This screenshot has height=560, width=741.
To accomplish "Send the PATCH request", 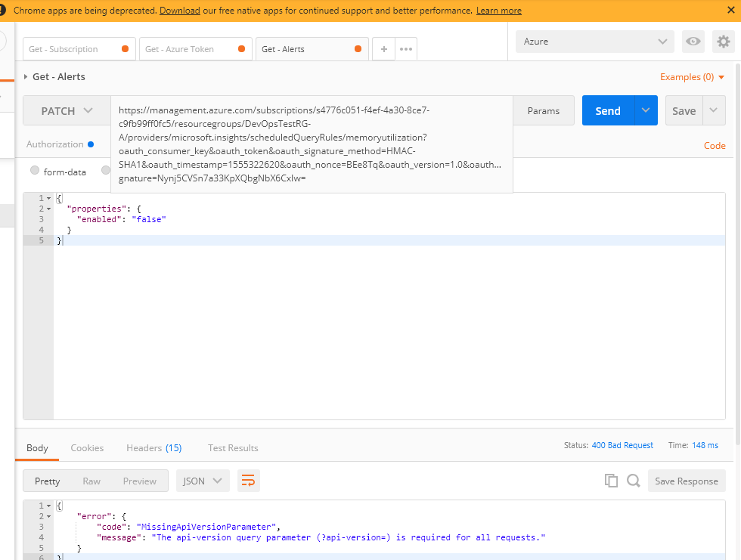I will pos(608,110).
